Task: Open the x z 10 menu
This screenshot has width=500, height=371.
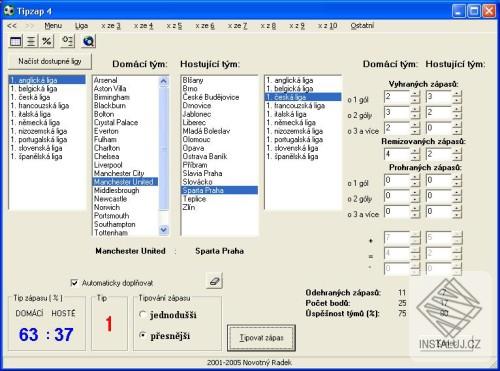Action: click(x=327, y=26)
